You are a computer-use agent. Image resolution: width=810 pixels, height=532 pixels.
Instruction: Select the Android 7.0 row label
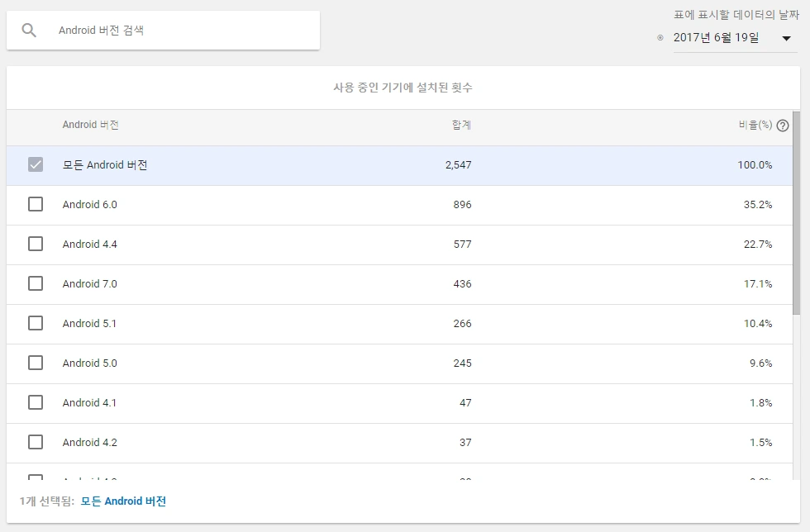point(90,284)
